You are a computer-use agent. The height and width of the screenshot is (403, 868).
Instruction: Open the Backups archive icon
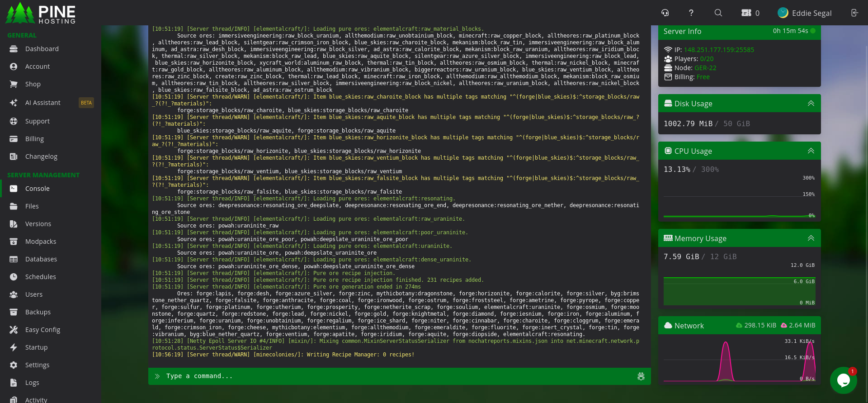(14, 312)
